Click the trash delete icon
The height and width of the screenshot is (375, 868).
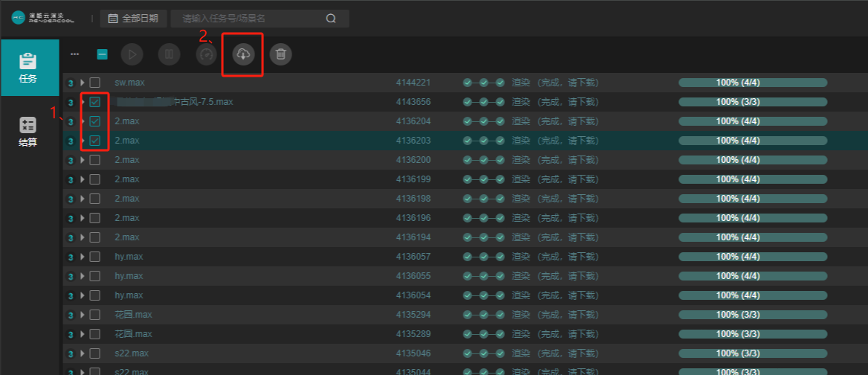[280, 54]
